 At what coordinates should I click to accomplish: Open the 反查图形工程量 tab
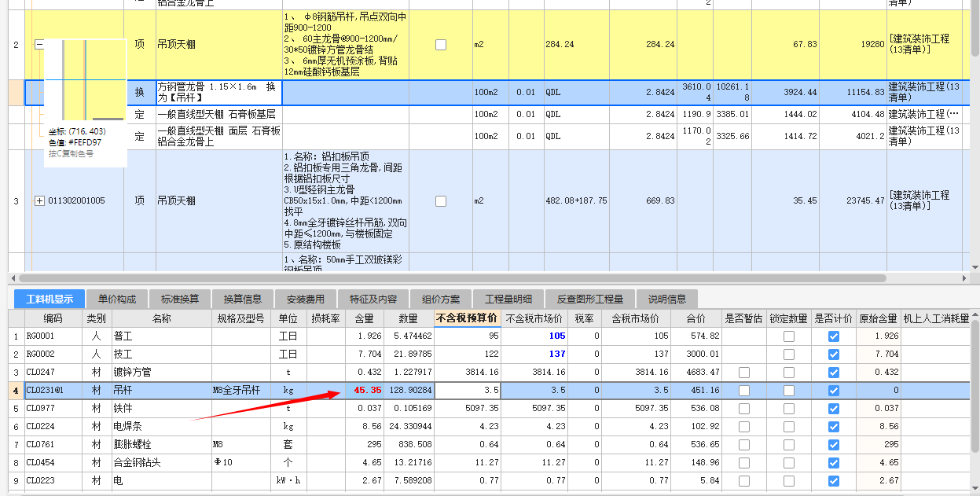click(590, 299)
